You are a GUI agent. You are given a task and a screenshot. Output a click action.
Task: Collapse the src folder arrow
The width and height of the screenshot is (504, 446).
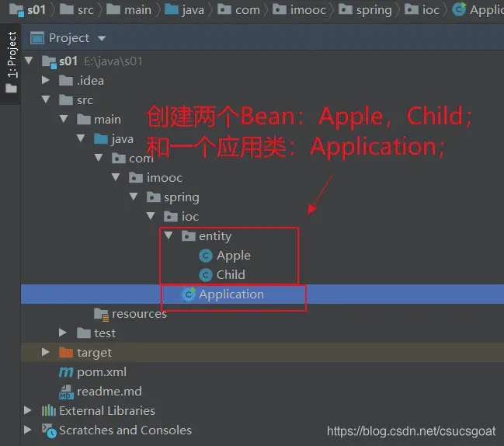click(x=46, y=99)
